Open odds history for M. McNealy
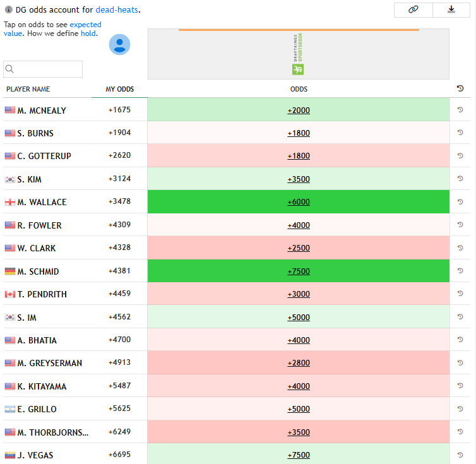The width and height of the screenshot is (476, 464). click(x=460, y=110)
